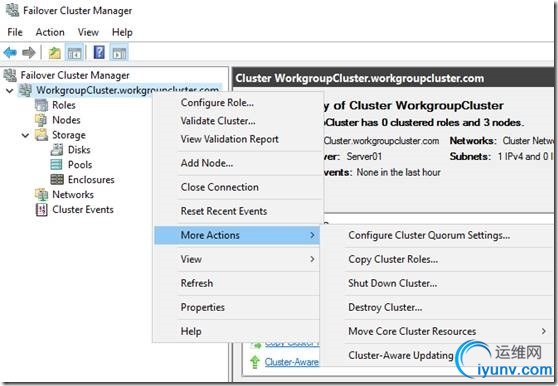Click the green arrow Cluster-Aware icon
Screen dimensions: 558x386
click(x=255, y=362)
